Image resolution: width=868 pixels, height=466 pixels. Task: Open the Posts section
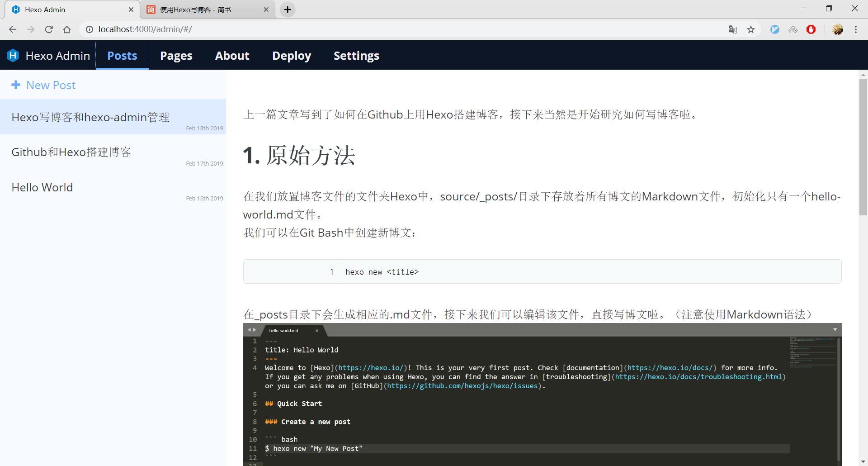tap(122, 55)
